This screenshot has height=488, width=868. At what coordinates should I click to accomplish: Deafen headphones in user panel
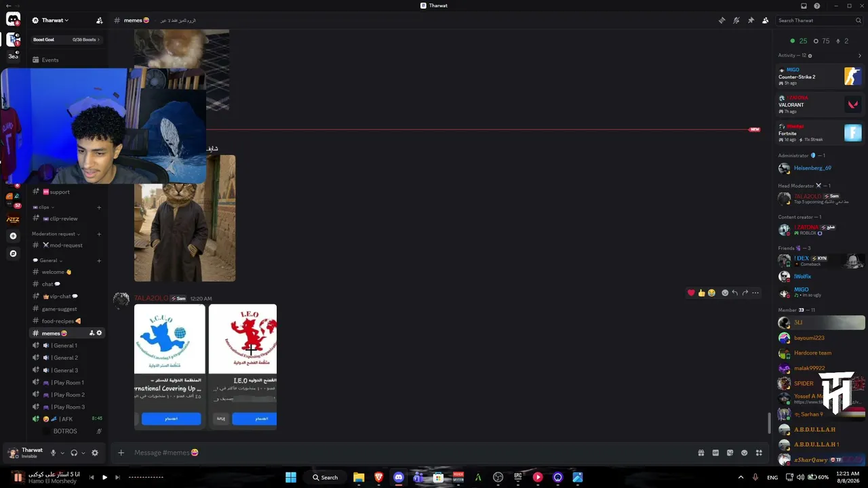[74, 453]
